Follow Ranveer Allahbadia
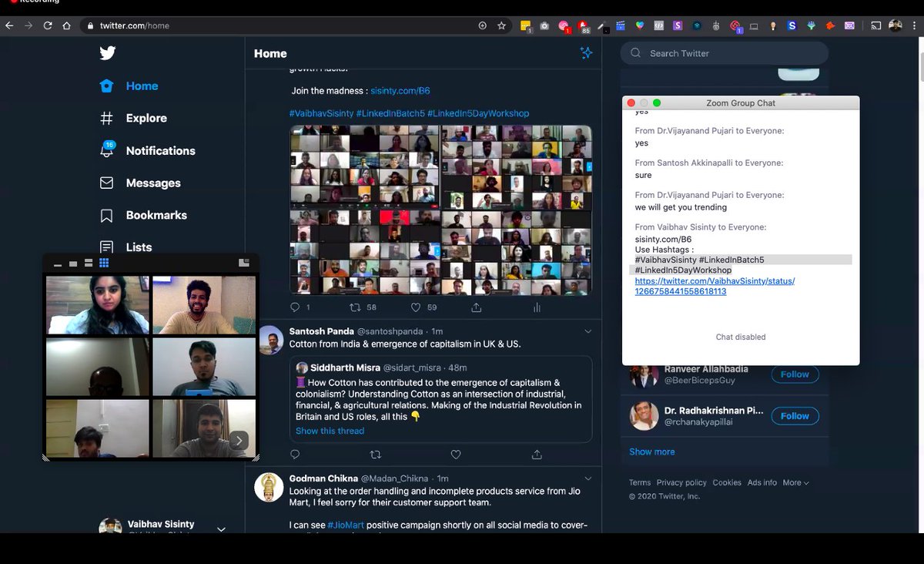924x564 pixels. click(795, 374)
